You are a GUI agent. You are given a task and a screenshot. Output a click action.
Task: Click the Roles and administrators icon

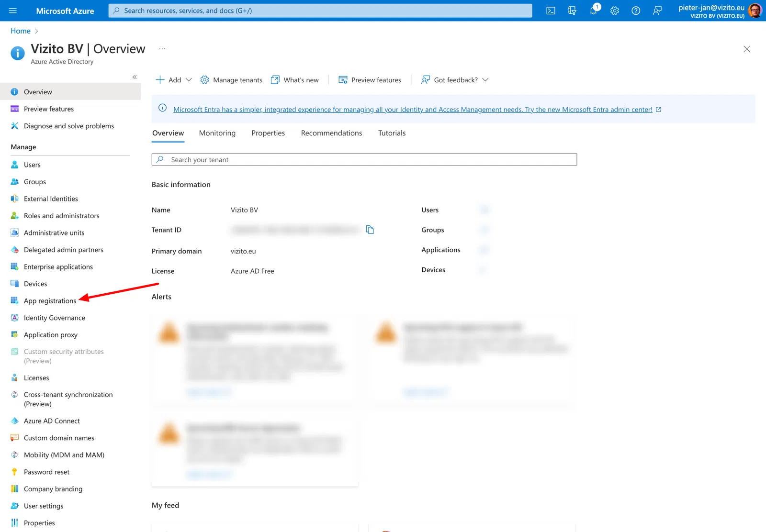tap(15, 216)
